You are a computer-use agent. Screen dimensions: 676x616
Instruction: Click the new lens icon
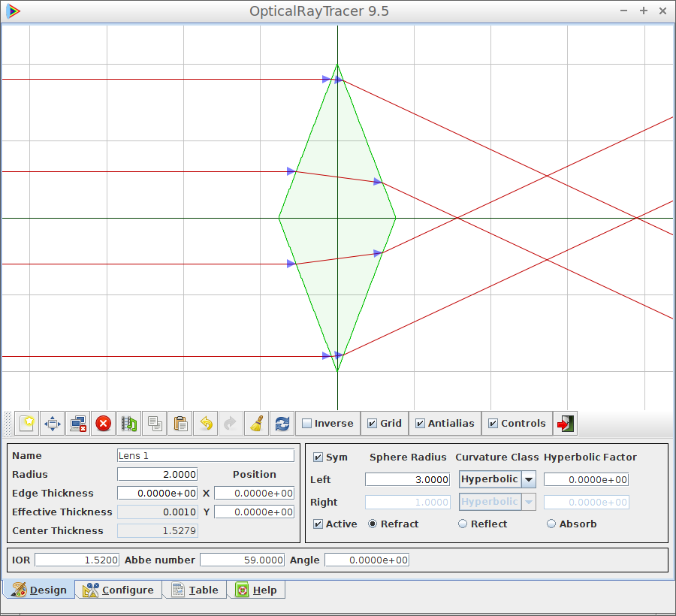(27, 424)
